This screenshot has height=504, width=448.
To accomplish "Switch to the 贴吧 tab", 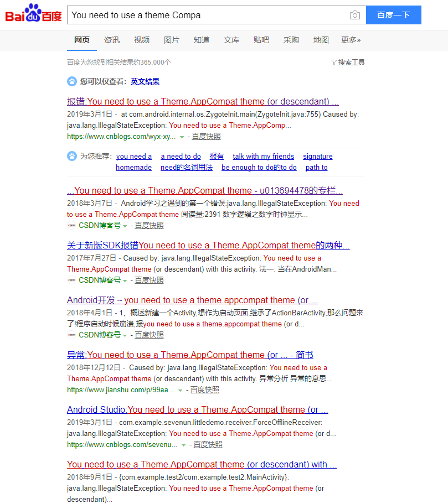I will (x=261, y=40).
